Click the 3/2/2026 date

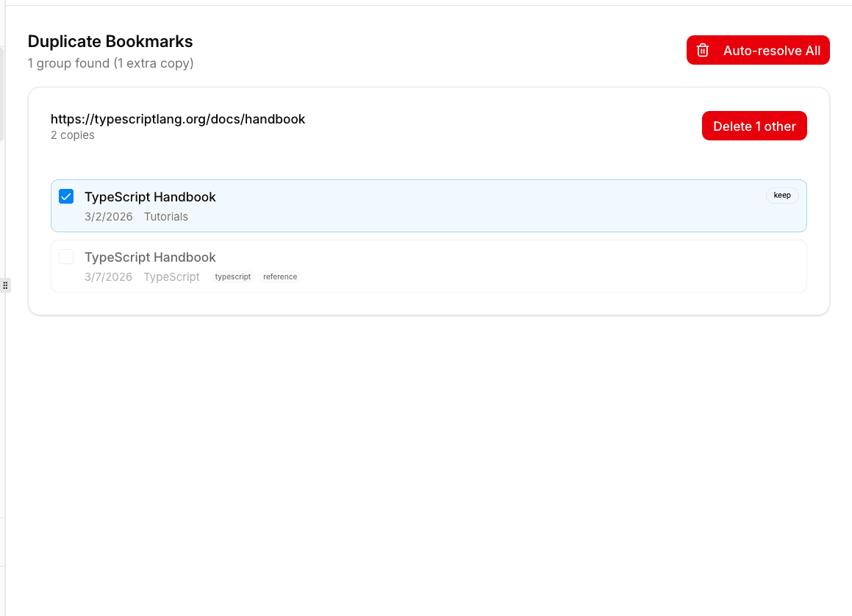108,217
